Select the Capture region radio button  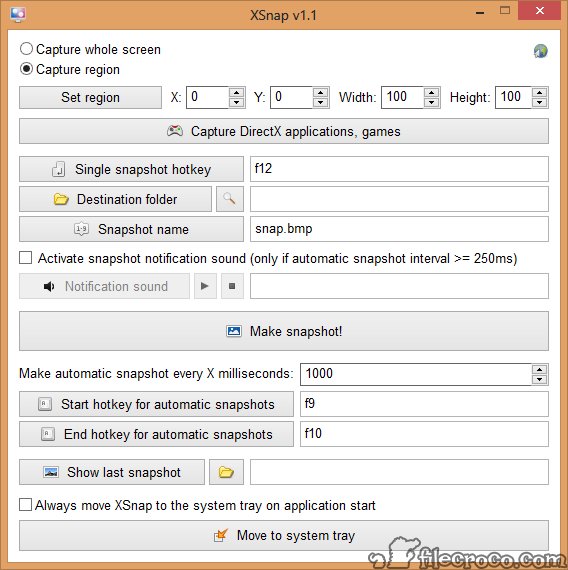point(27,69)
